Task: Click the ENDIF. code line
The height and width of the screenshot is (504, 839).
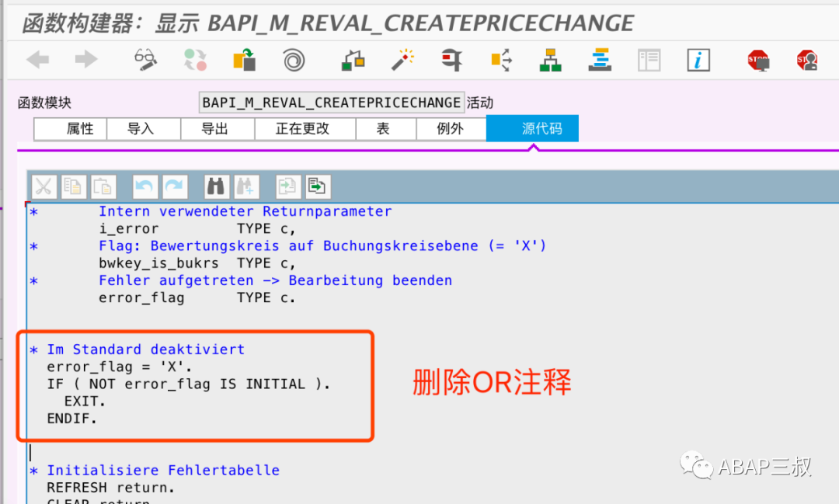Action: coord(72,419)
